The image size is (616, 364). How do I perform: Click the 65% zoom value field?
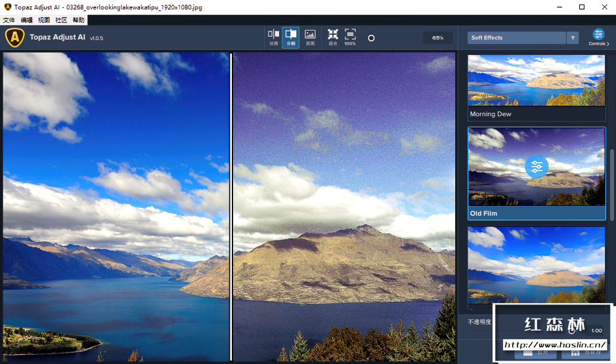coord(437,37)
